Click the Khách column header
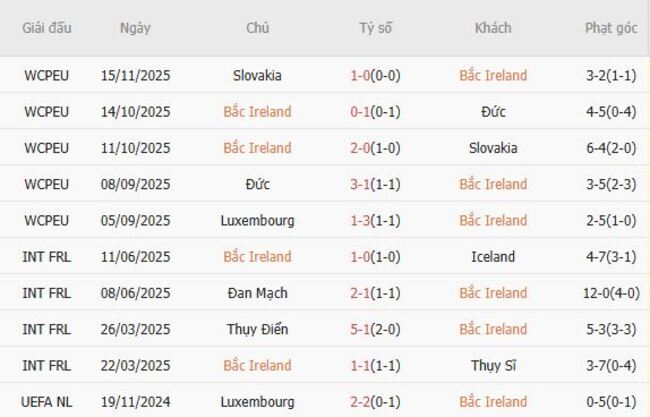This screenshot has height=417, width=650. [x=493, y=28]
